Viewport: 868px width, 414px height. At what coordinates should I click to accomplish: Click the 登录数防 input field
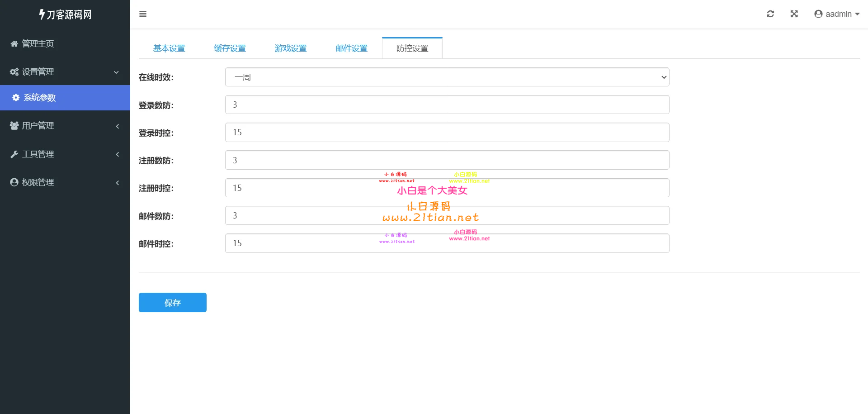click(447, 105)
